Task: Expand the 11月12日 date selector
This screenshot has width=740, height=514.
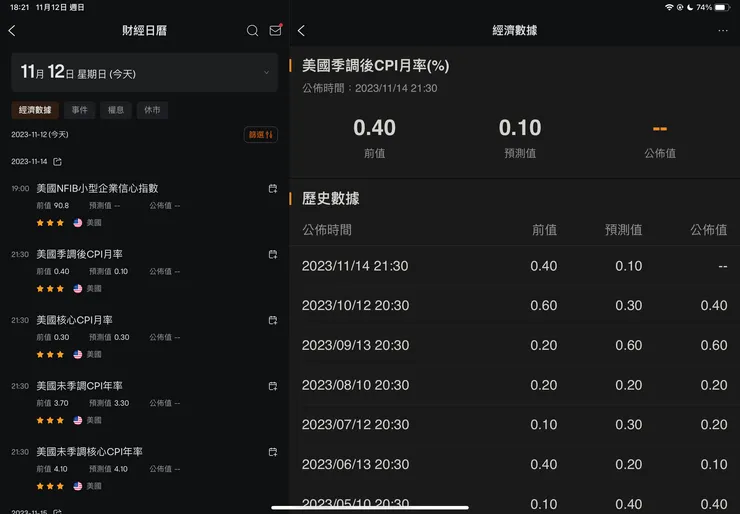Action: pyautogui.click(x=144, y=72)
